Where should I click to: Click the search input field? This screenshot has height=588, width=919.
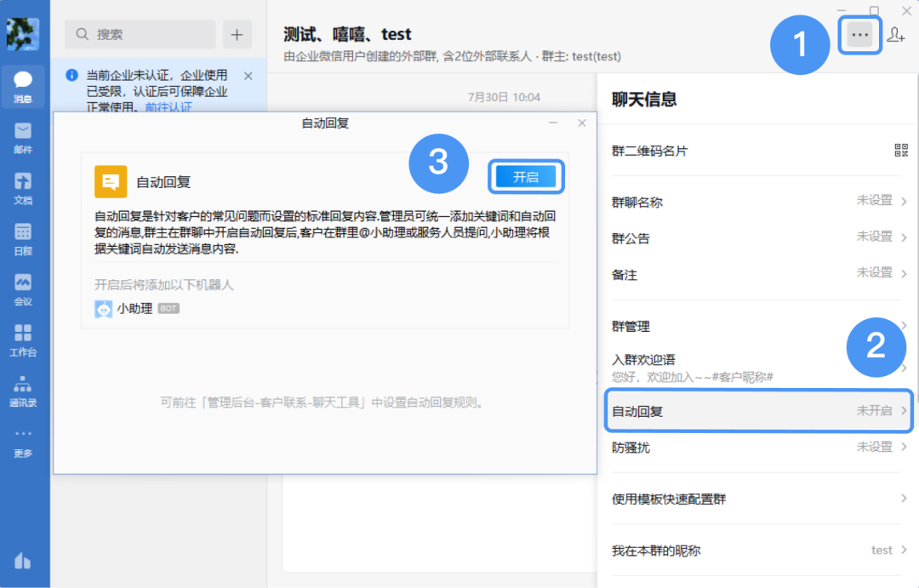tap(140, 35)
